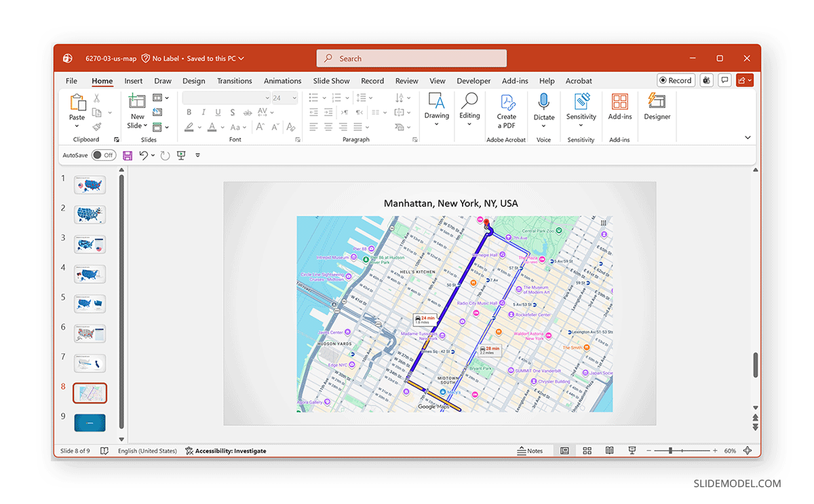This screenshot has height=504, width=814.
Task: Click the zoom out minus button
Action: (x=648, y=450)
